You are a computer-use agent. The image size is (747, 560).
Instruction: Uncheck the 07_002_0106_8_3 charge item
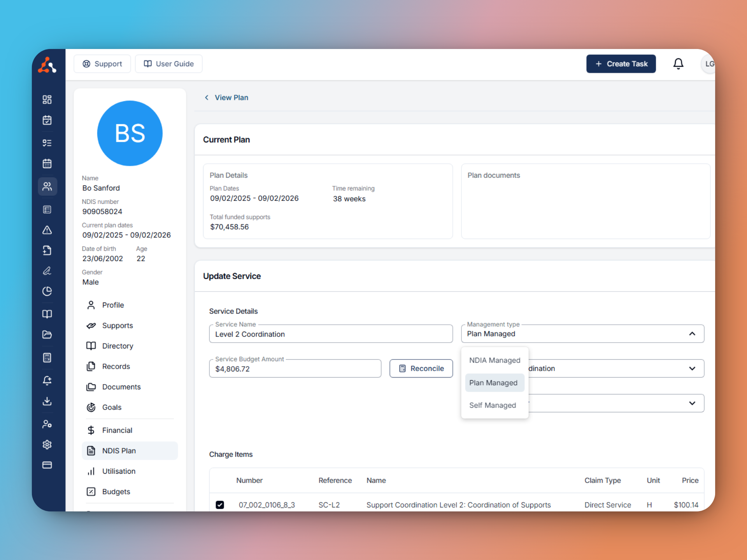coord(220,505)
